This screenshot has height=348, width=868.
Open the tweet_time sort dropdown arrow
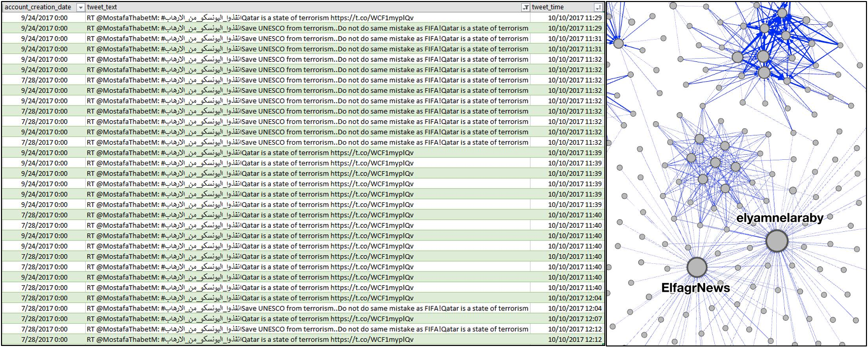(x=599, y=8)
